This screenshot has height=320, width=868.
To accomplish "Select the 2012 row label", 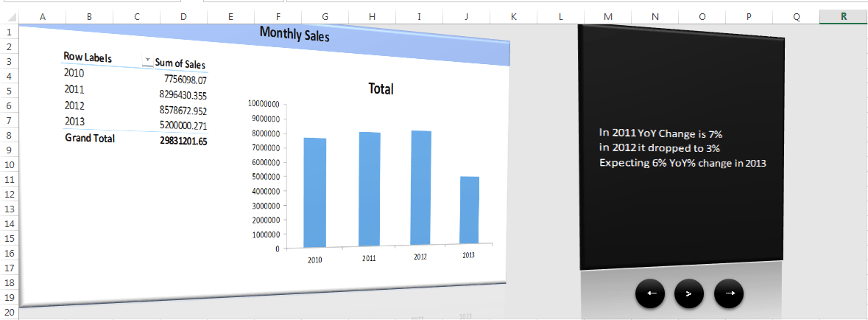I will tap(74, 105).
